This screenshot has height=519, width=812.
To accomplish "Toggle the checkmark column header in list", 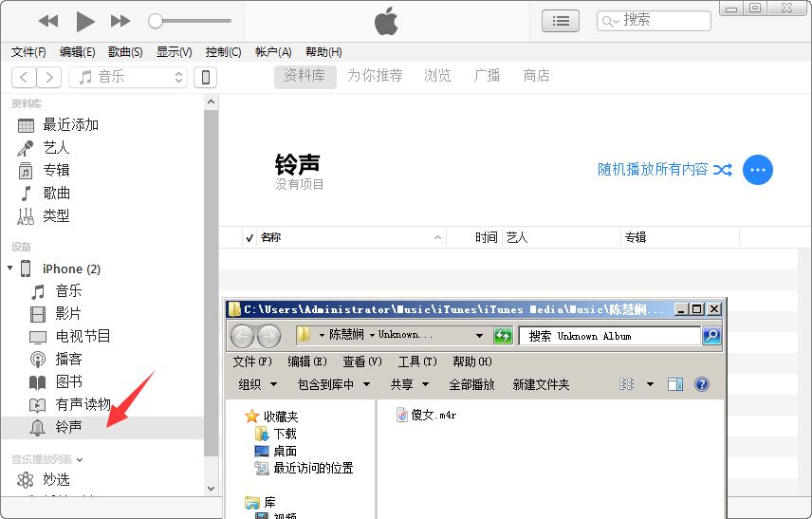I will (249, 237).
